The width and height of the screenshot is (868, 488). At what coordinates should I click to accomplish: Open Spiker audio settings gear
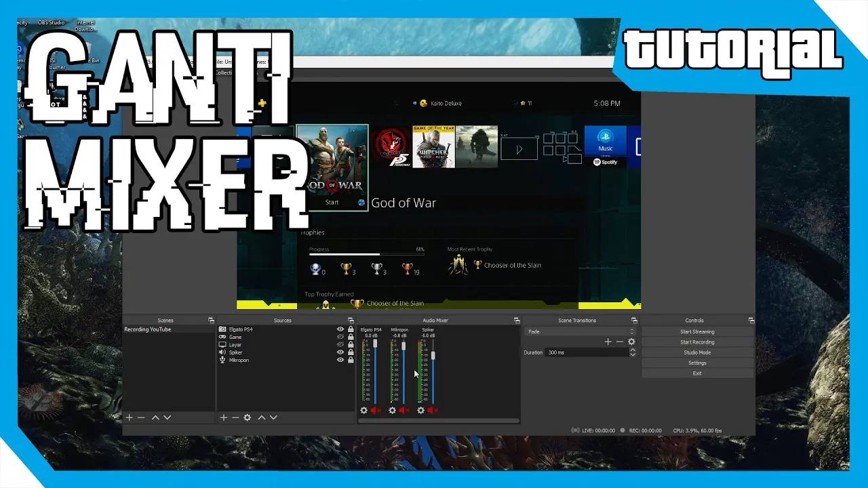(421, 410)
